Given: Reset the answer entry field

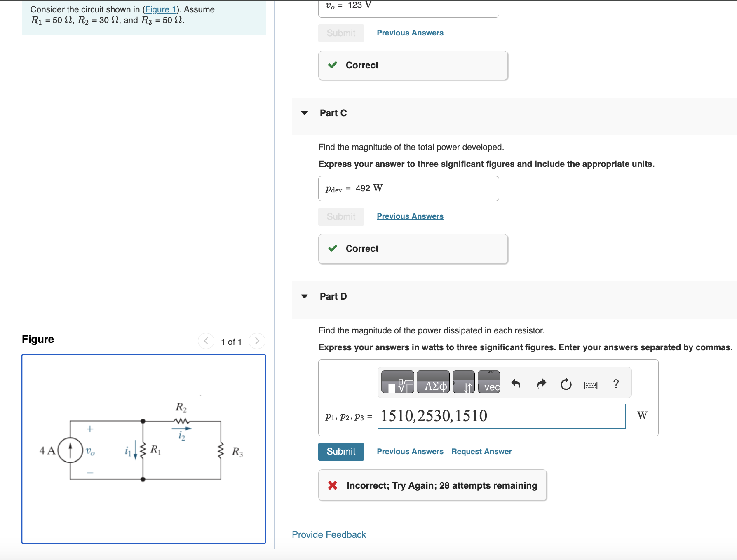Looking at the screenshot, I should pos(566,383).
